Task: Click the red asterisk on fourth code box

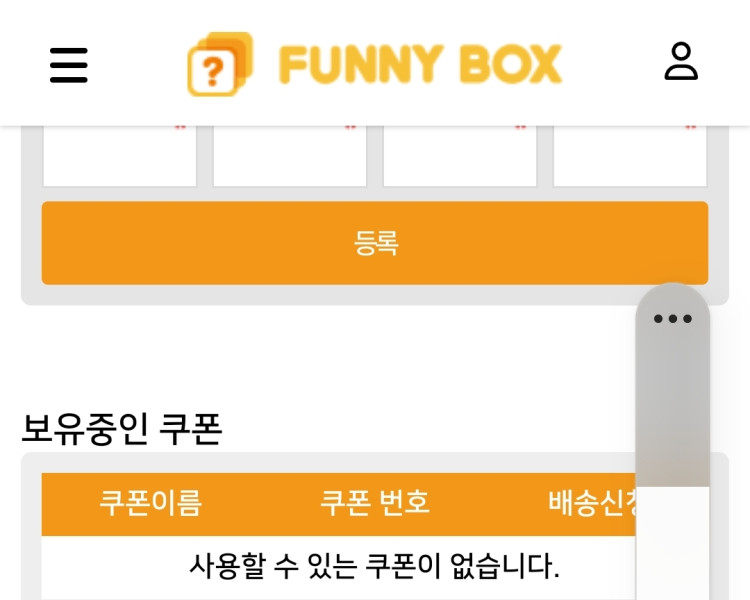Action: pos(690,128)
